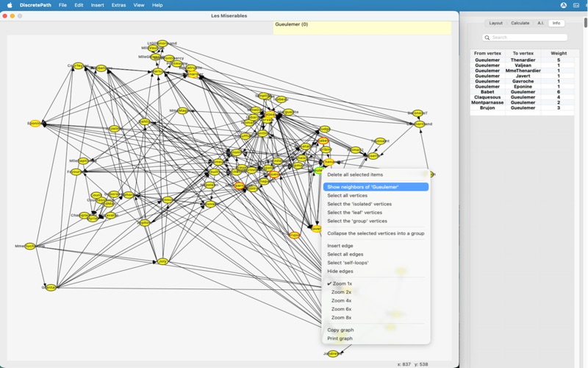Click the Courfeyrac vertex in the graph

[x=78, y=66]
